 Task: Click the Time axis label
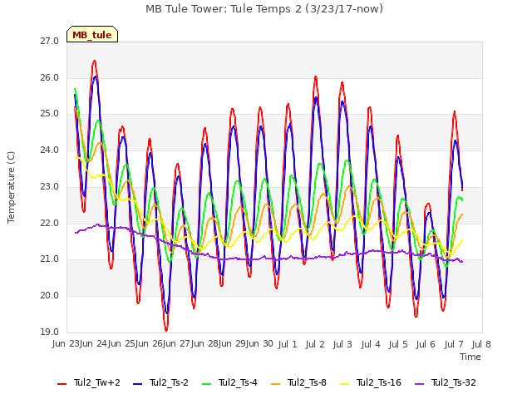coord(470,357)
